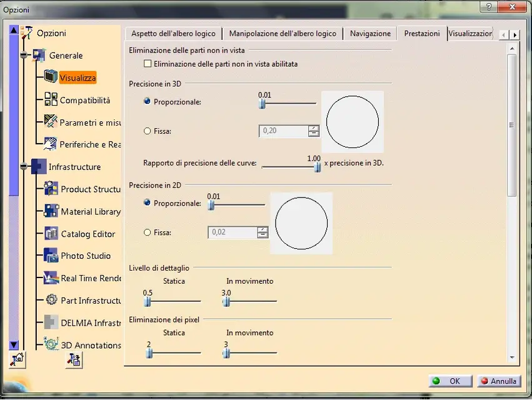
Task: Enable elimination of parts not in view checkbox
Action: (x=148, y=64)
